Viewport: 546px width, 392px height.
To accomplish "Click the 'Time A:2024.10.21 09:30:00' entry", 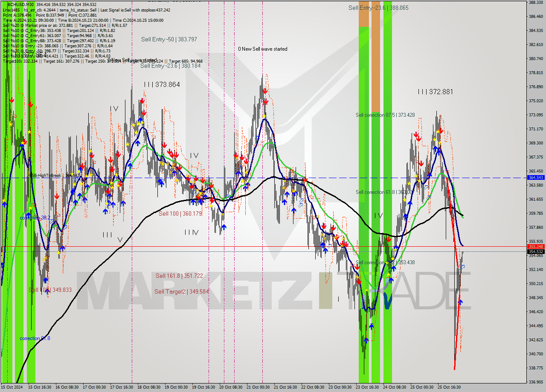I will pyautogui.click(x=28, y=20).
